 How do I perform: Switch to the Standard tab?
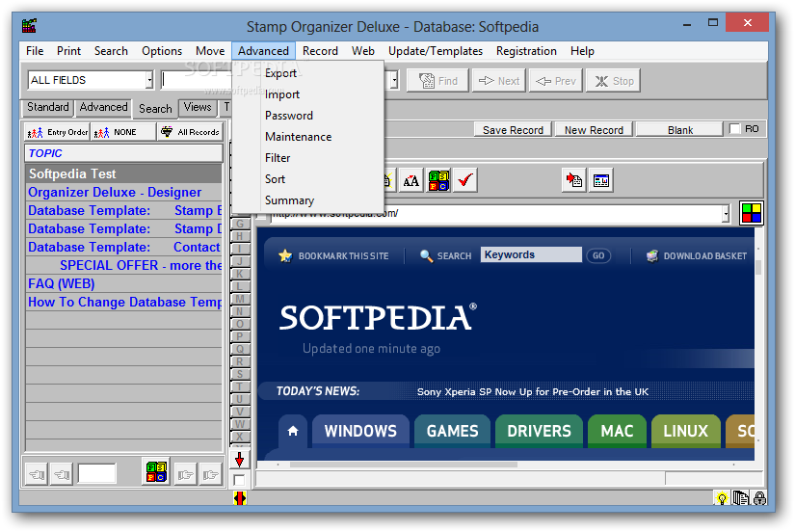coord(47,107)
